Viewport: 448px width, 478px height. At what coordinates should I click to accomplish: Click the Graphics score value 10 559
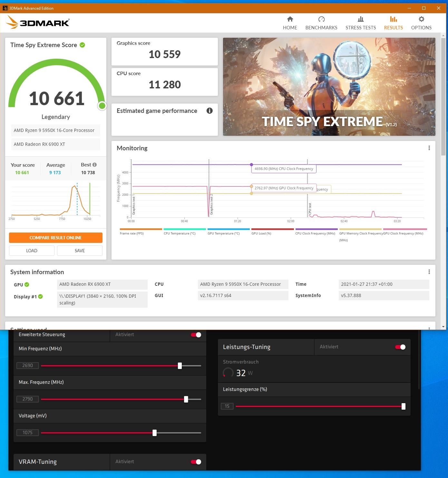(164, 55)
